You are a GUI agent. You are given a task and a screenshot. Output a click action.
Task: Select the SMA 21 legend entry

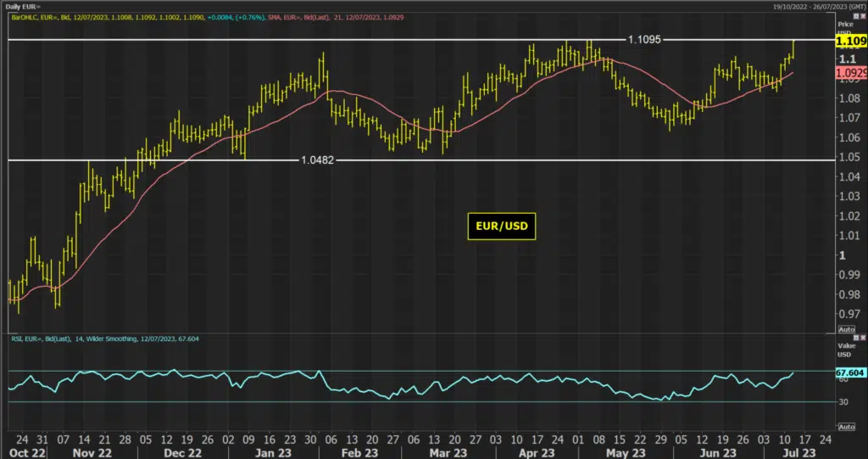[336, 17]
